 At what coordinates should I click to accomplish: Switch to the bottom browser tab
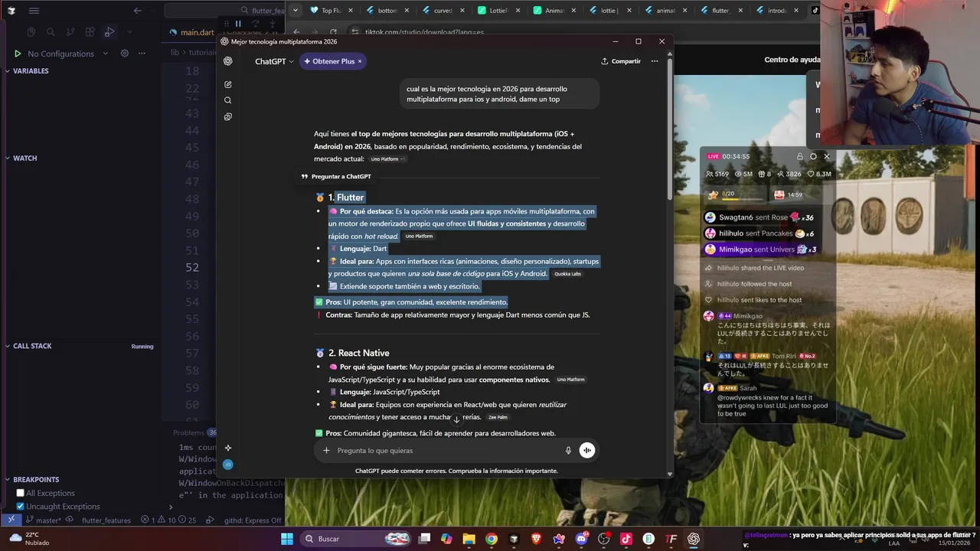[387, 11]
